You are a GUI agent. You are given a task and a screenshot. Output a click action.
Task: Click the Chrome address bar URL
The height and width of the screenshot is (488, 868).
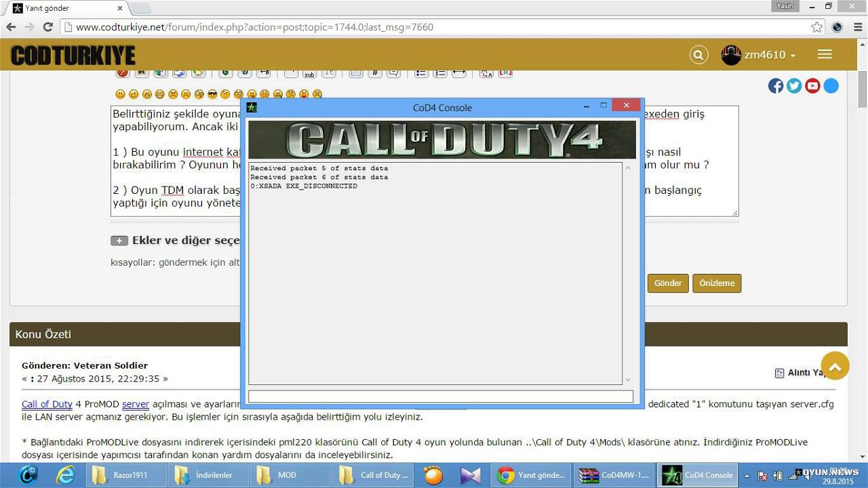click(x=254, y=27)
